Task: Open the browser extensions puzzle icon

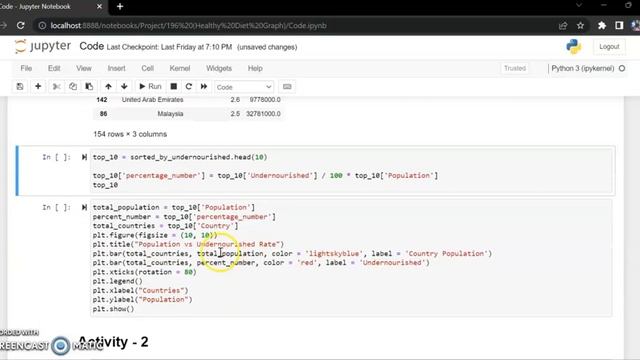Action: (602, 25)
